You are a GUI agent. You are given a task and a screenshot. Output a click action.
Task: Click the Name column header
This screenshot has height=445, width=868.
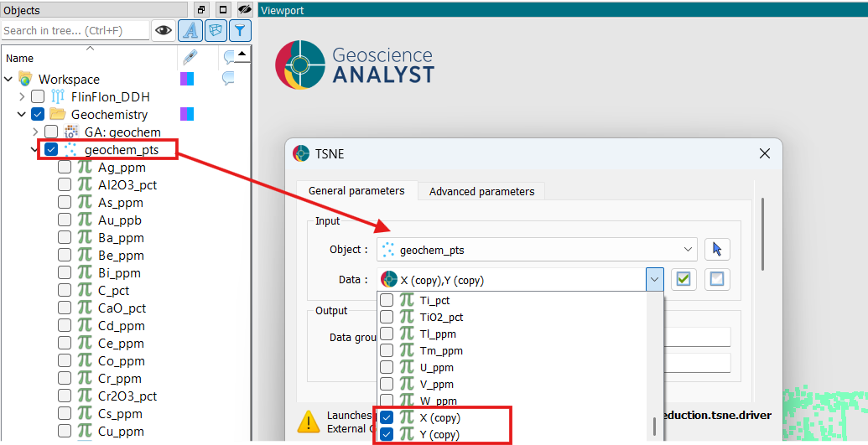(x=91, y=58)
